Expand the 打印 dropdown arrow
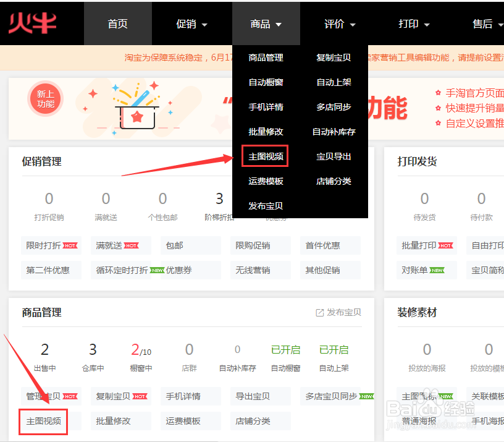 point(427,25)
